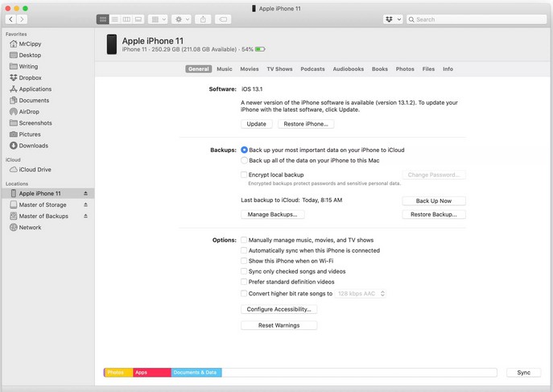Click the Reset Warnings button
Viewport: 553px width, 392px height.
tap(279, 325)
